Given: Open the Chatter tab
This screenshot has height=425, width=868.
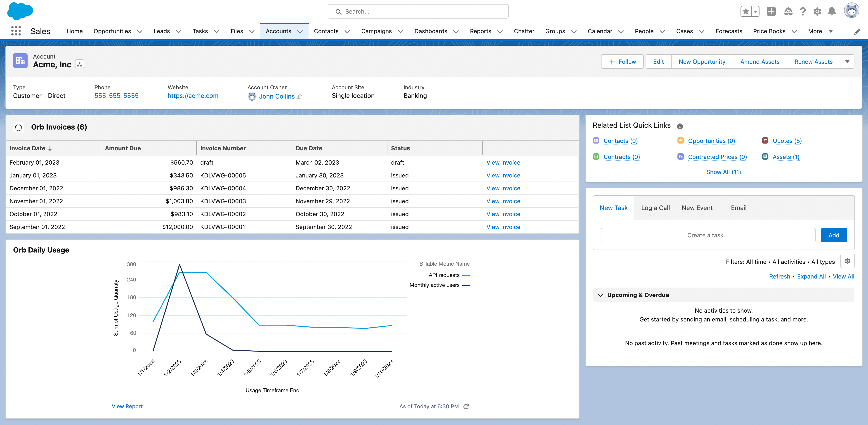Looking at the screenshot, I should click(524, 31).
